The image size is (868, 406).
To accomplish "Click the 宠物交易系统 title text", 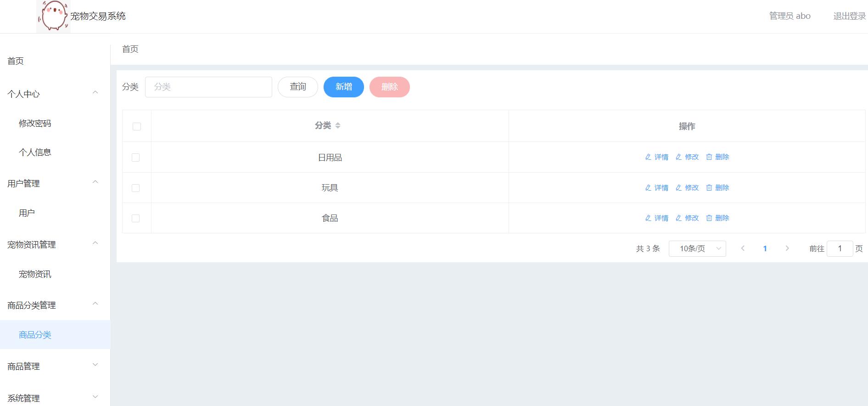I will pos(98,16).
